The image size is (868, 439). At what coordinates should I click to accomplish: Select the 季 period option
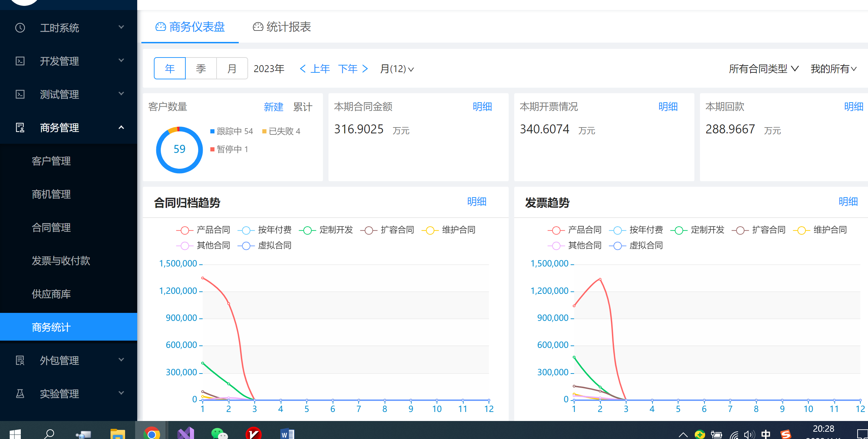pyautogui.click(x=201, y=69)
